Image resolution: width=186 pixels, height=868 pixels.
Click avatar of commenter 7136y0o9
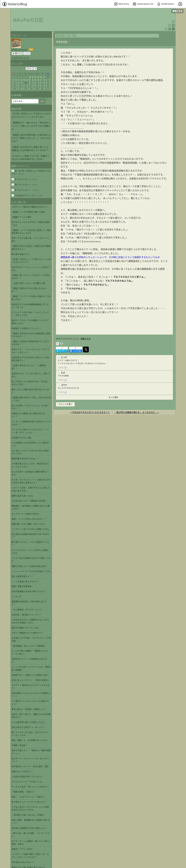(x=13, y=195)
